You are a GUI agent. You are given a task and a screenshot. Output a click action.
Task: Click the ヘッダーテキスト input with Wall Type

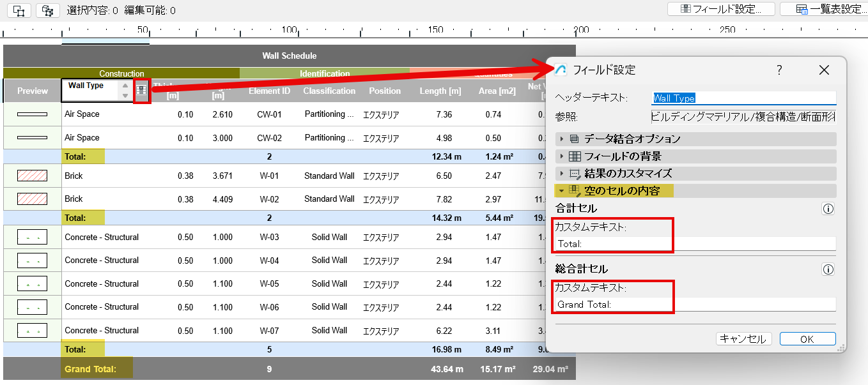click(743, 98)
